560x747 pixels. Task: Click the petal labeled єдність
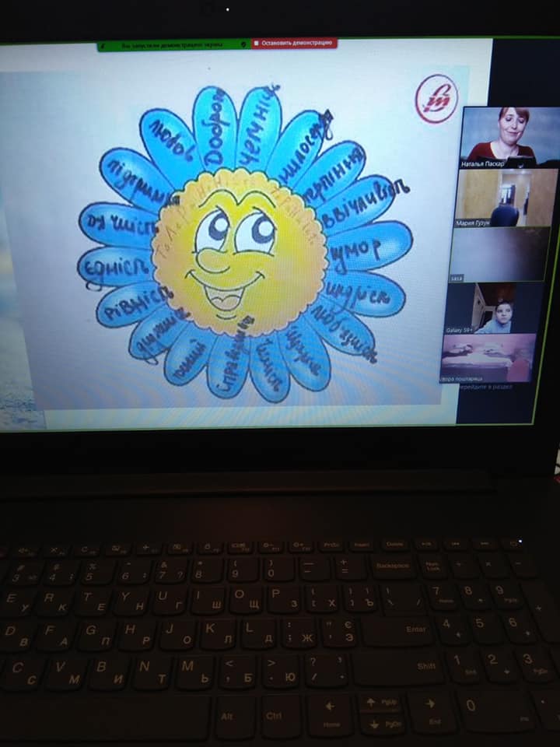[x=114, y=268]
